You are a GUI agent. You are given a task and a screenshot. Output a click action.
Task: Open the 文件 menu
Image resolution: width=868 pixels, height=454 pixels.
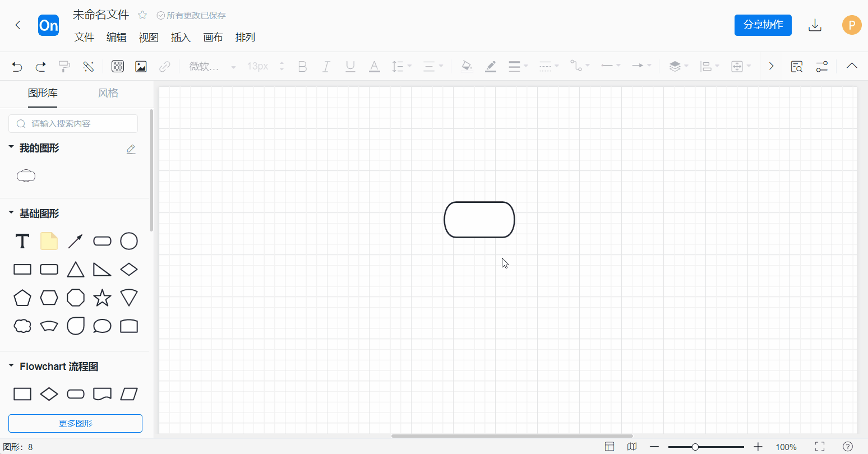(84, 37)
